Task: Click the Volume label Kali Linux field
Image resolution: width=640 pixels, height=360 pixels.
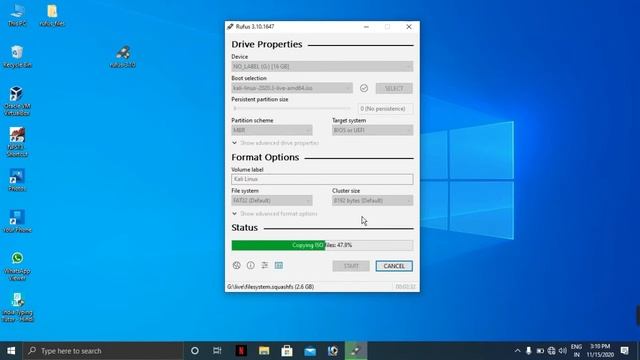Action: [x=322, y=179]
